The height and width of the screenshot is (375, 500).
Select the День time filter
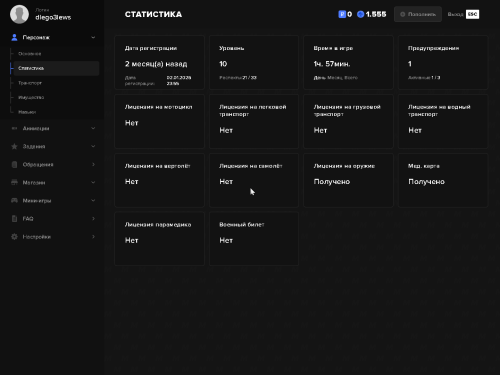pyautogui.click(x=320, y=78)
